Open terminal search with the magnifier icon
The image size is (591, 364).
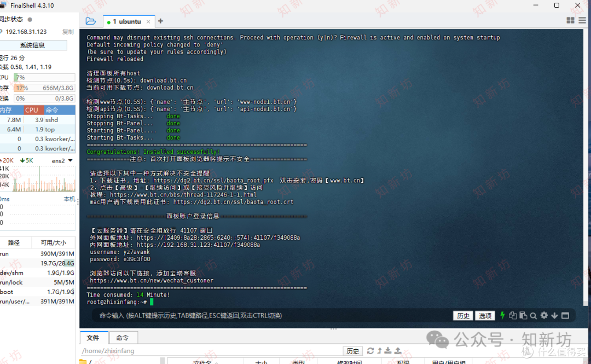click(x=533, y=315)
